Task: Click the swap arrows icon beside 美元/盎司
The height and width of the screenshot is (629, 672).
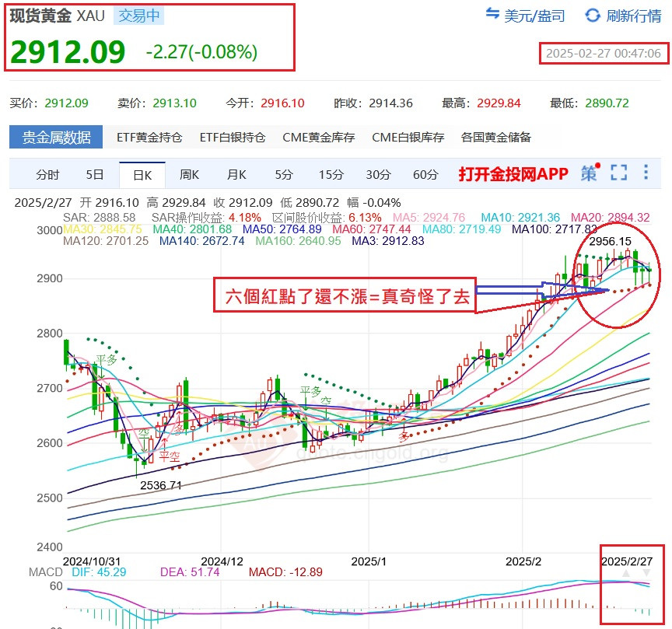Action: [x=492, y=13]
